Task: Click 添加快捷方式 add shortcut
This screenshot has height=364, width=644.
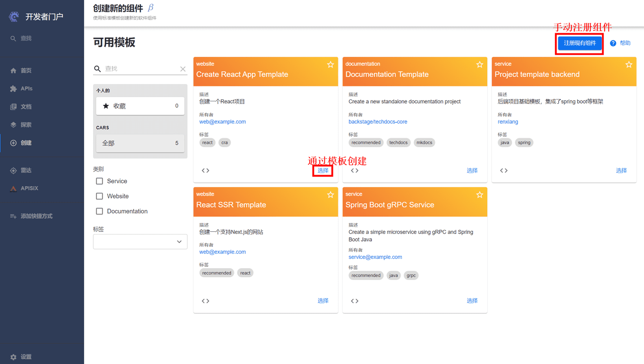Action: pos(42,216)
